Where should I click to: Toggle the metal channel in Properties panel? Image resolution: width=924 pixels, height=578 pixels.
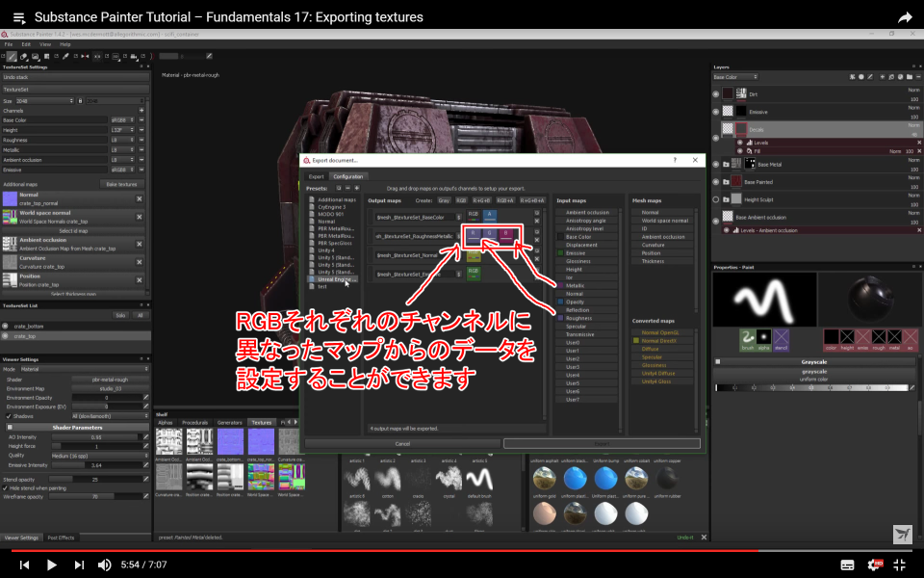[x=894, y=340]
